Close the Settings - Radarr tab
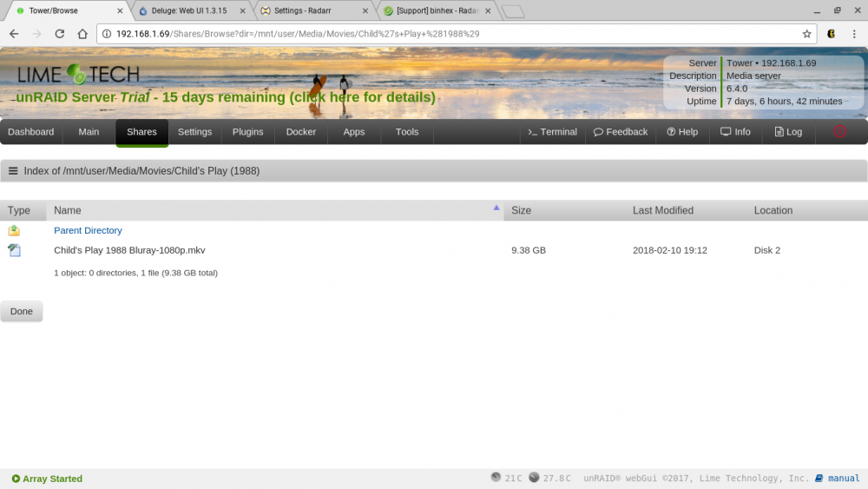The image size is (868, 489). click(365, 10)
